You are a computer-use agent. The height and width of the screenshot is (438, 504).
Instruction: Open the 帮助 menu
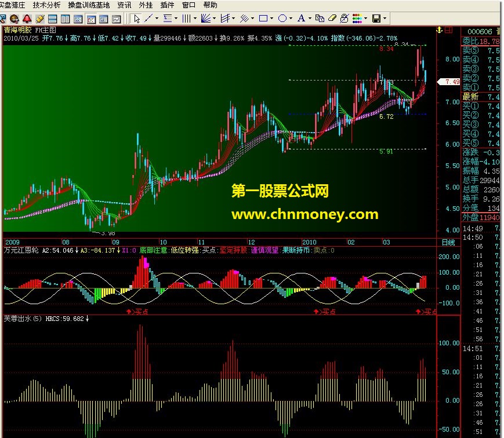pyautogui.click(x=210, y=5)
